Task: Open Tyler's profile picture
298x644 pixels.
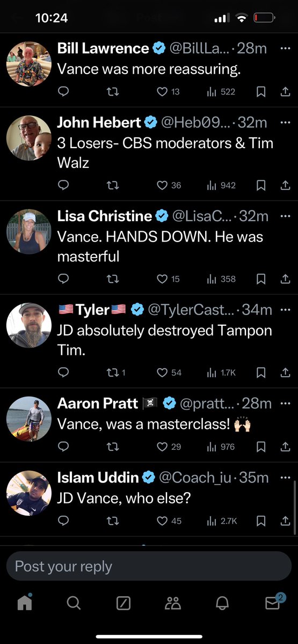Action: coord(29,325)
